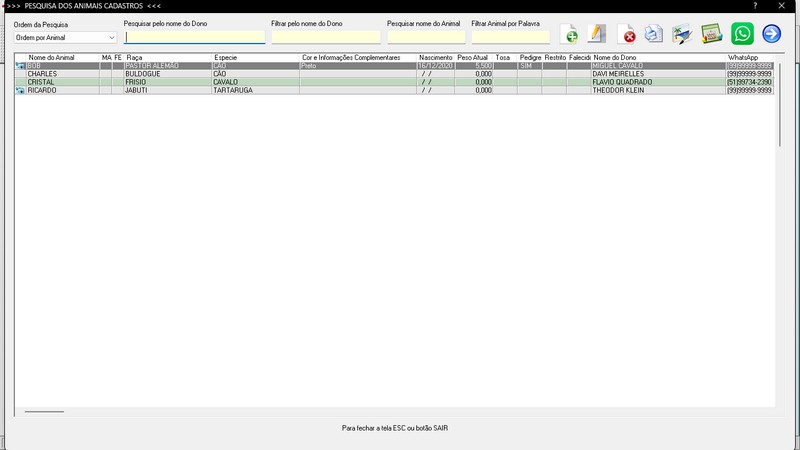Click the Pesquisar pelo nome do Dono field

pos(195,37)
